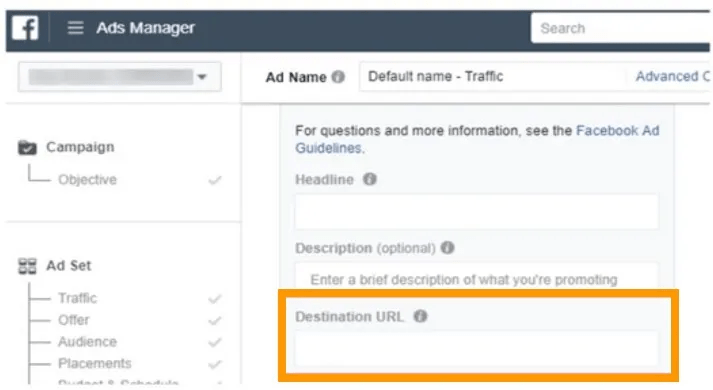Select Objective under Campaign
The image size is (713, 390).
(x=87, y=180)
